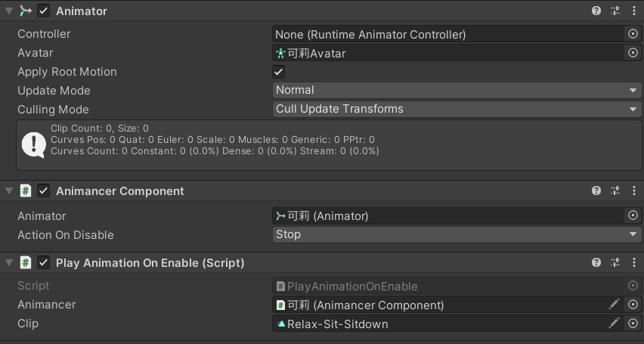Toggle Play Animation On Enable script checkbox
The width and height of the screenshot is (644, 344).
[x=44, y=262]
